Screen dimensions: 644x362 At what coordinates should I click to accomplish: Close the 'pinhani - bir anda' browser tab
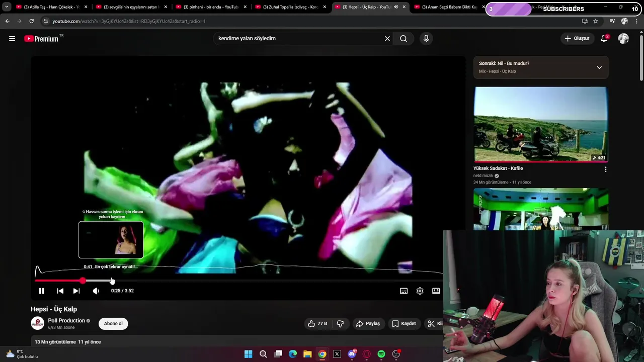pyautogui.click(x=245, y=7)
